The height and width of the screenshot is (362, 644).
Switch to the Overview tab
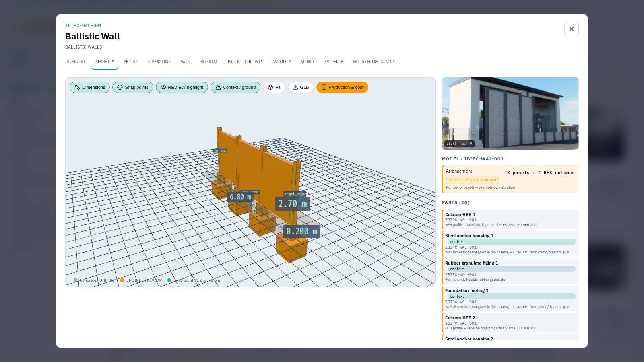click(76, 62)
